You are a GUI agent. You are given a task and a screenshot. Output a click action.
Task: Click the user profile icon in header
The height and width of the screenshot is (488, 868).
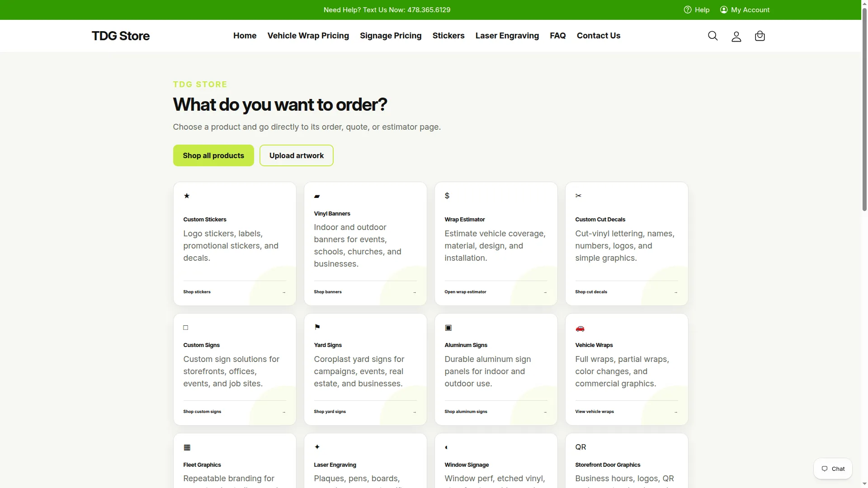pos(736,36)
